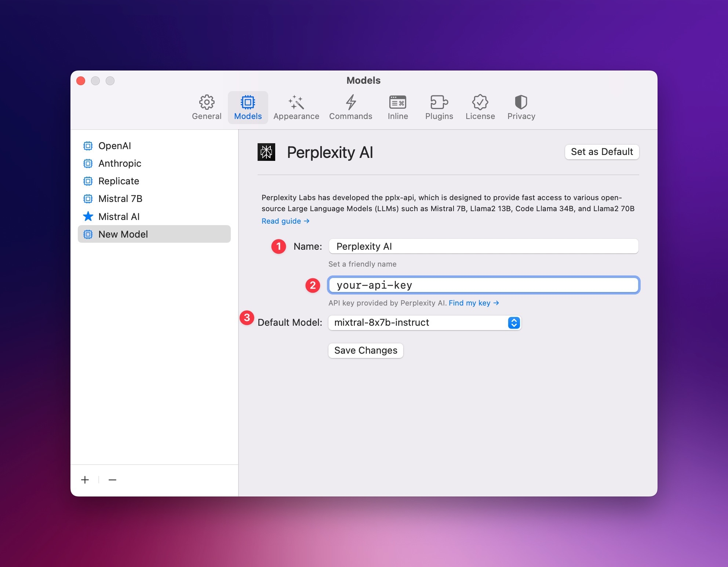Image resolution: width=728 pixels, height=567 pixels.
Task: Select Mistral AI starred model
Action: click(119, 217)
